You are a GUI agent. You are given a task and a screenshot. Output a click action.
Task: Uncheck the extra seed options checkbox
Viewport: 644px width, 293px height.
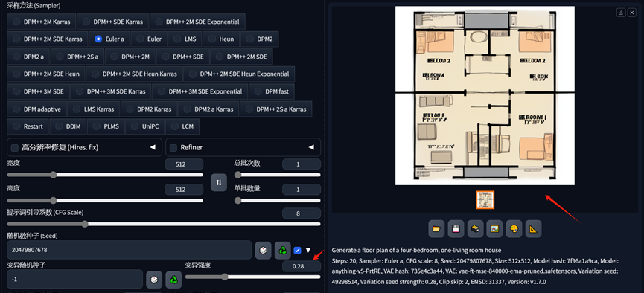[297, 250]
